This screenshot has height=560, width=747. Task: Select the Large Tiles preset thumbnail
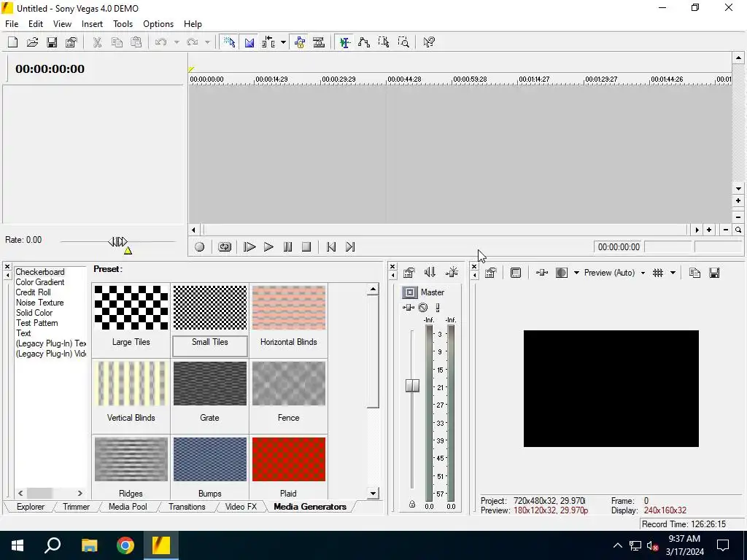tap(131, 308)
